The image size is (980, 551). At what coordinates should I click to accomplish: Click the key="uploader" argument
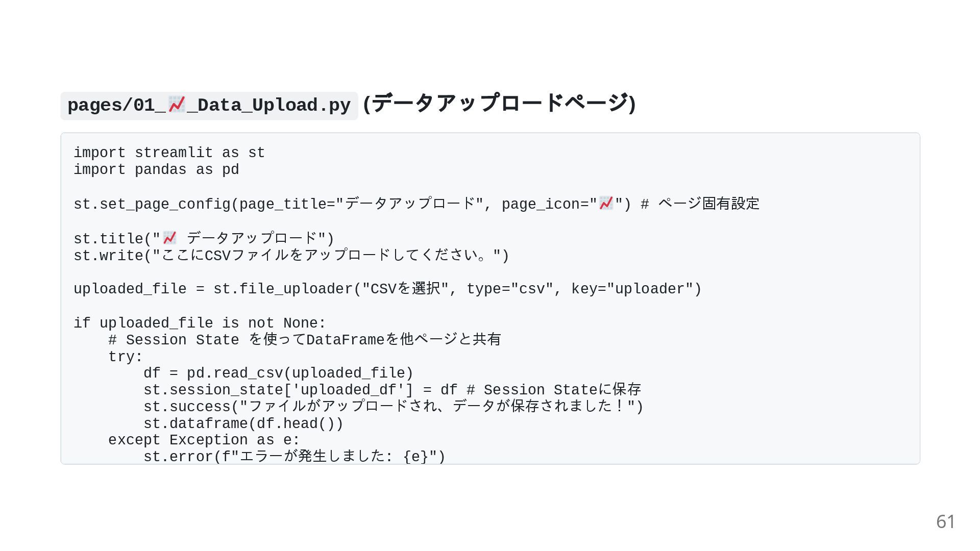(632, 289)
